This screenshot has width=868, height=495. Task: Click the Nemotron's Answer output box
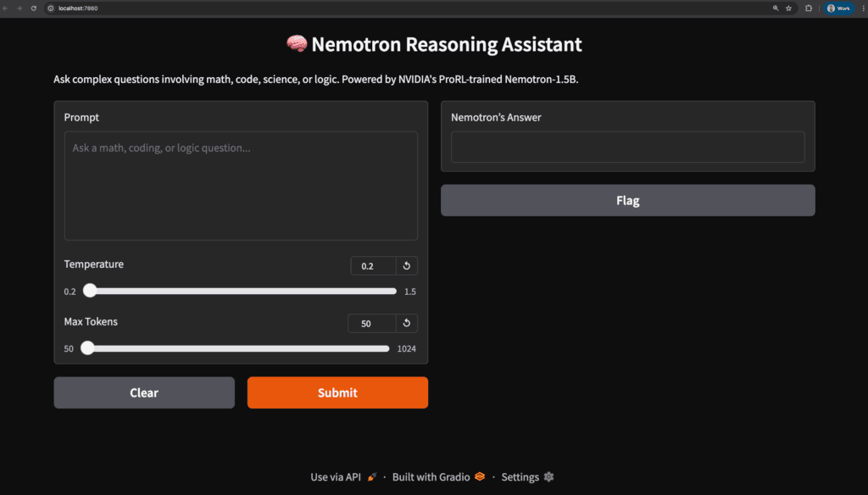tap(628, 147)
